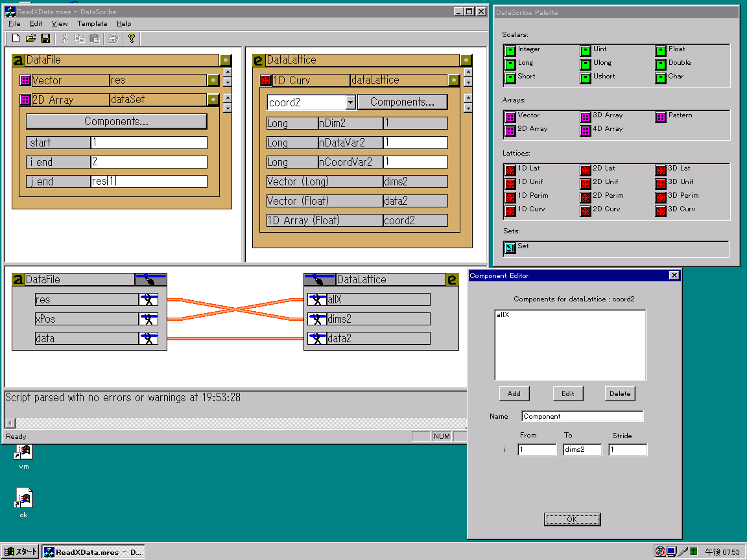Open the coord2 dropdown list
Image resolution: width=747 pixels, height=560 pixels.
tap(350, 102)
